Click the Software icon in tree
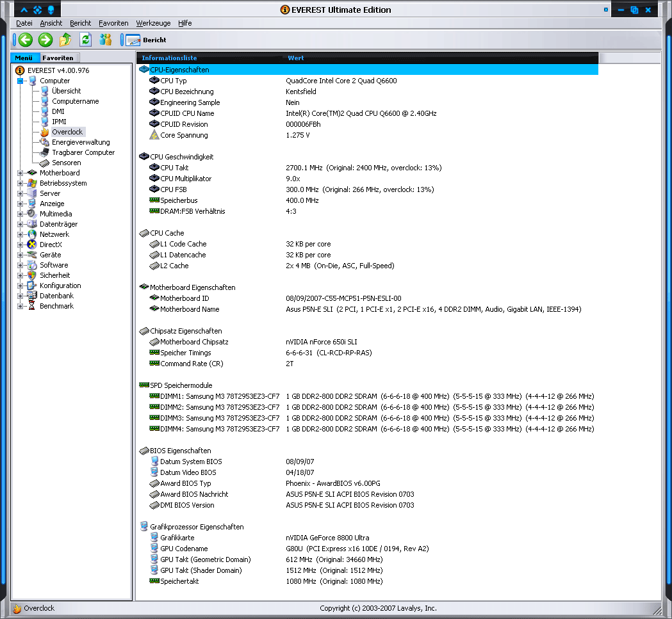The width and height of the screenshot is (672, 619). pos(32,265)
